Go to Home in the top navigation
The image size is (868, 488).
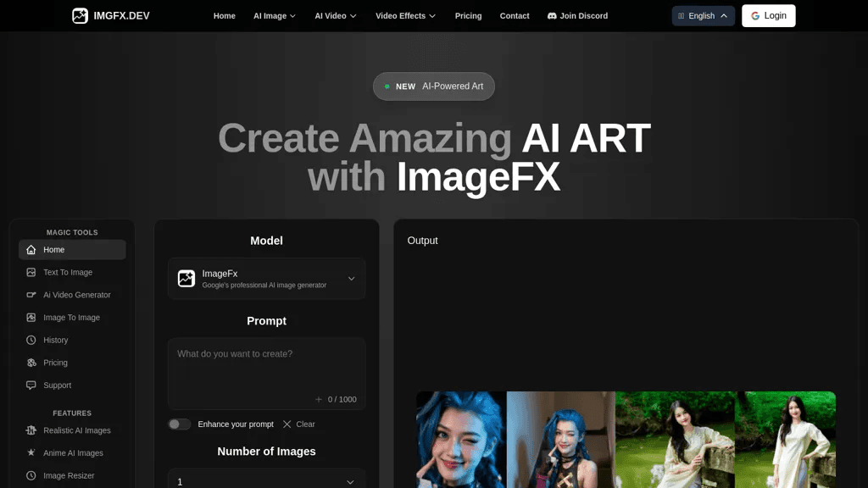(224, 16)
